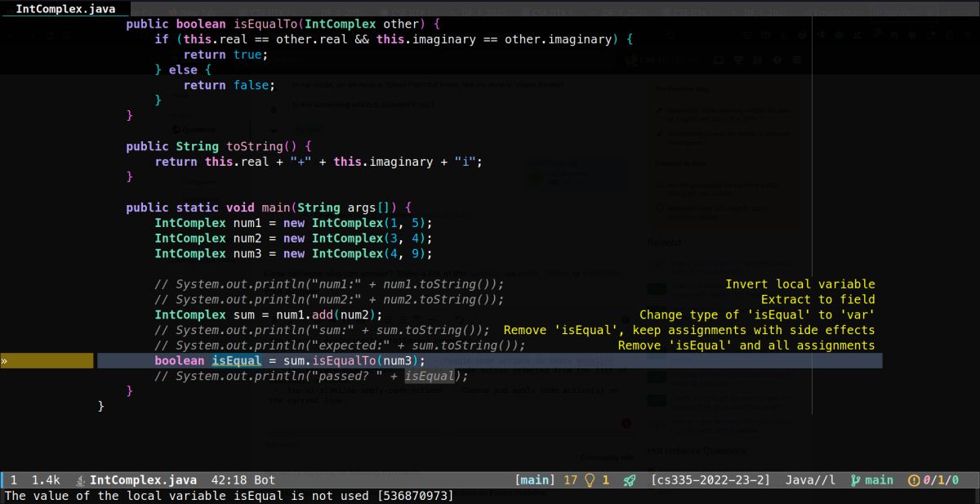
Task: Click the 0/1/0 error count
Action: (x=940, y=480)
